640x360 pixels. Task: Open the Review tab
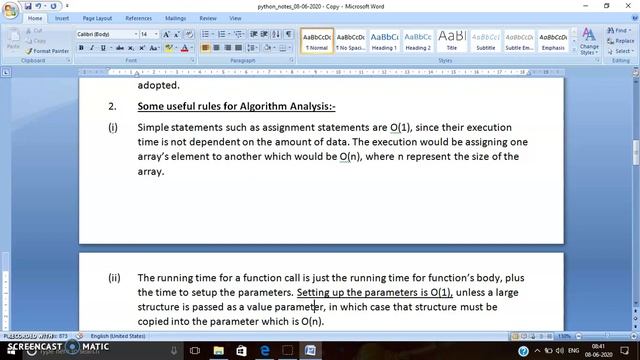[208, 18]
